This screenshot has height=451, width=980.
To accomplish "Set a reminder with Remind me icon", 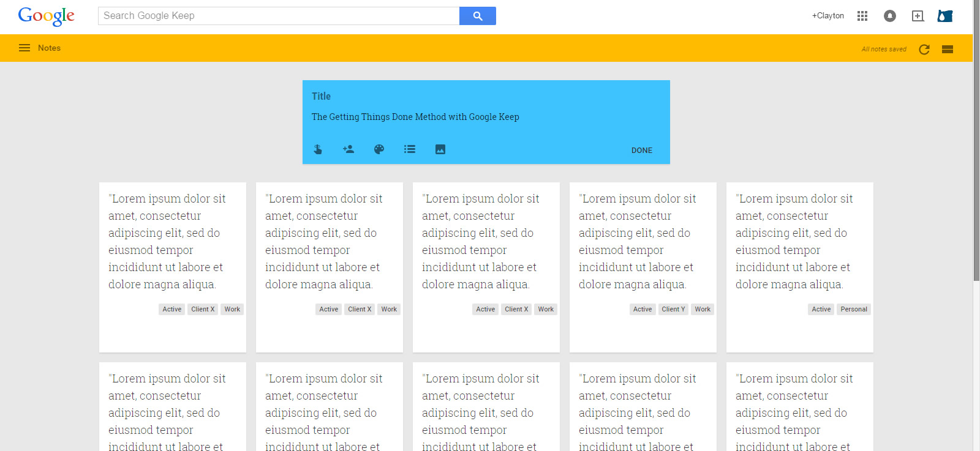I will 318,149.
